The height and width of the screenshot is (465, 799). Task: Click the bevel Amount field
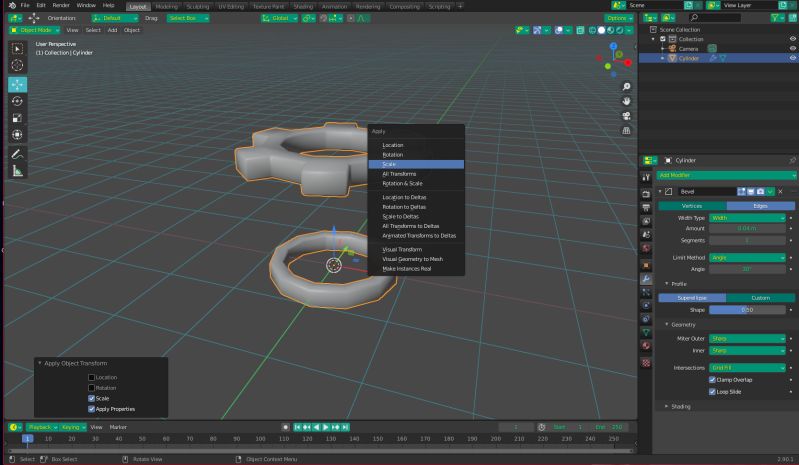[747, 228]
